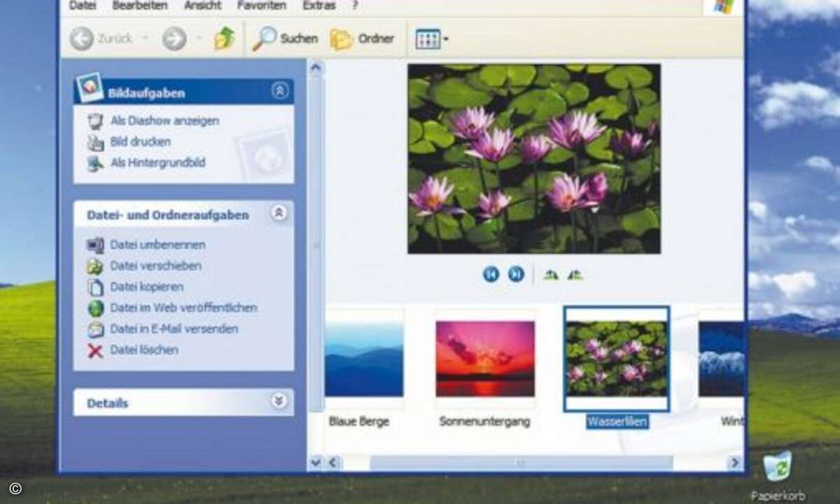Click the Blaue Berge file name

[x=359, y=421]
